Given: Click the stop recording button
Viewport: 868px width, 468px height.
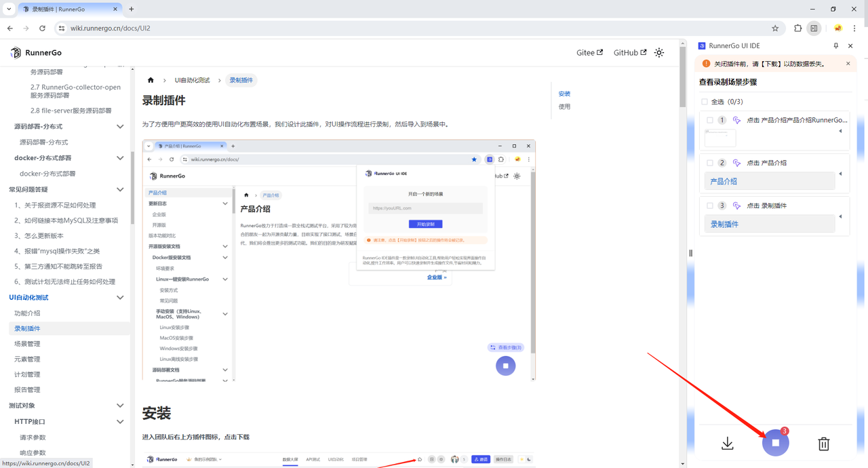Looking at the screenshot, I should (775, 444).
